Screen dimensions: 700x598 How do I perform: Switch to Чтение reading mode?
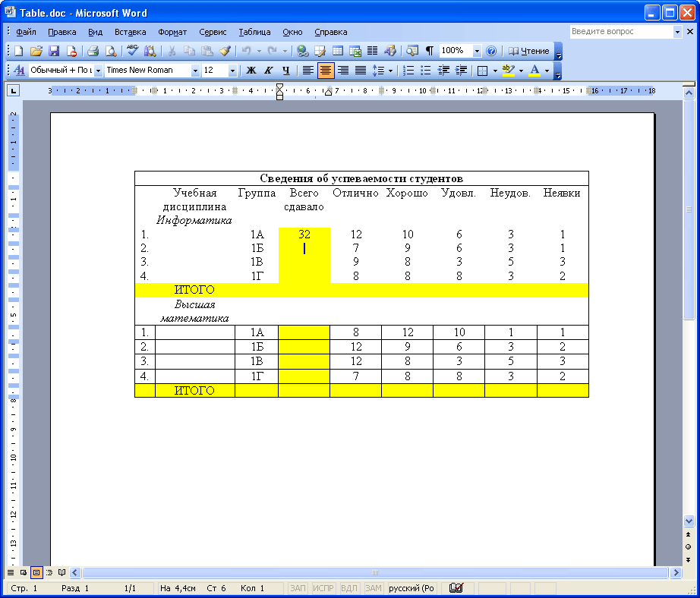tap(528, 51)
